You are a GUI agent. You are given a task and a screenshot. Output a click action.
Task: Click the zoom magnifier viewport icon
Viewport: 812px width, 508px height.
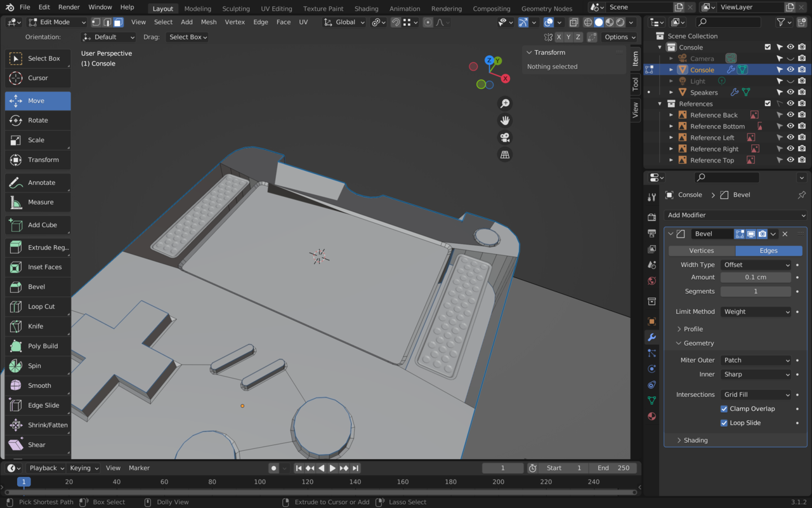point(505,104)
